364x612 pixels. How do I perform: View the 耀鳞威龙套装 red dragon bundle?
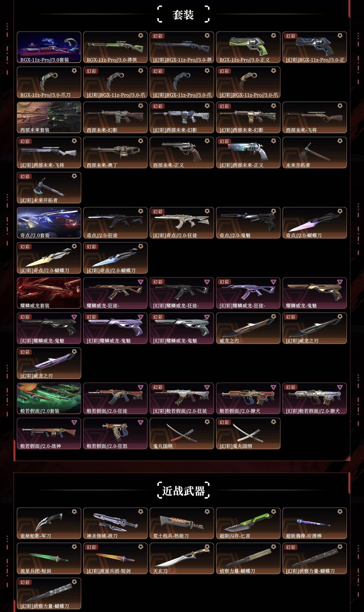click(x=49, y=293)
